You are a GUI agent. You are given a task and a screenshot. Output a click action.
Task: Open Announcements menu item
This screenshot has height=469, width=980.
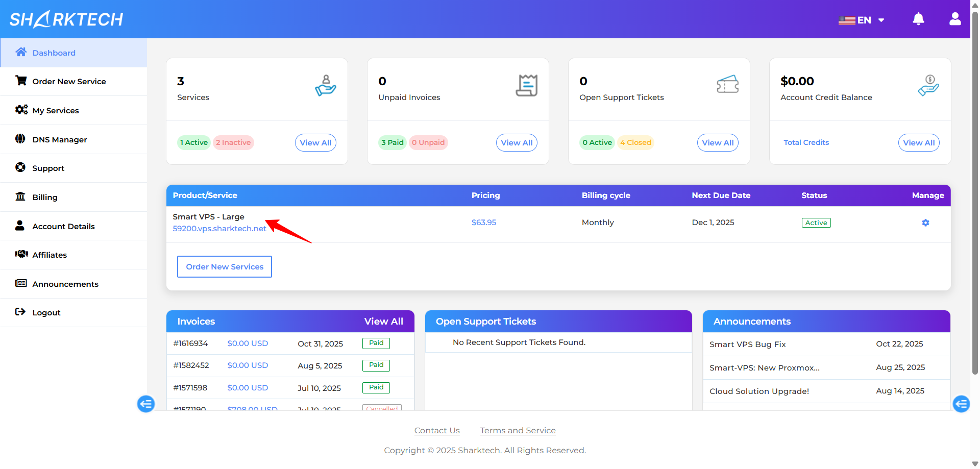(x=73, y=284)
